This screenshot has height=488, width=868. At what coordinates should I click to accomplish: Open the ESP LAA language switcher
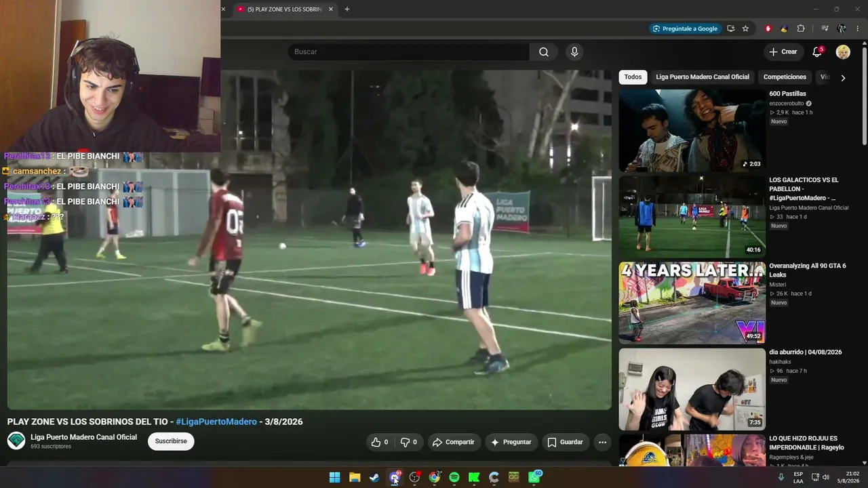[798, 477]
